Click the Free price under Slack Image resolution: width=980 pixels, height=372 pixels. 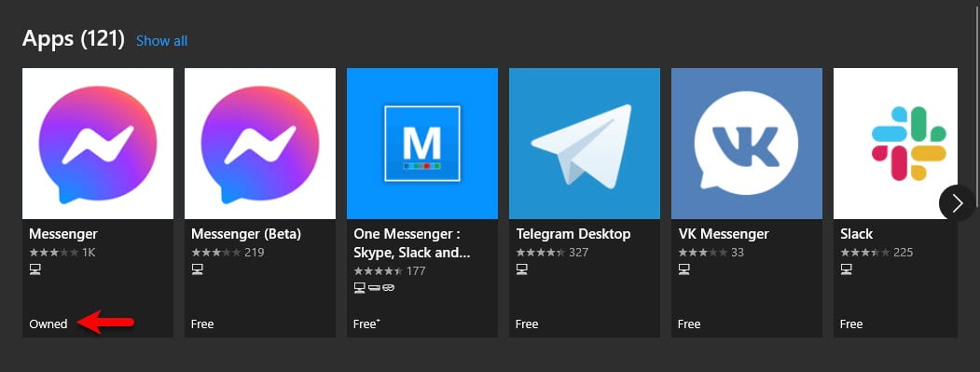(851, 324)
